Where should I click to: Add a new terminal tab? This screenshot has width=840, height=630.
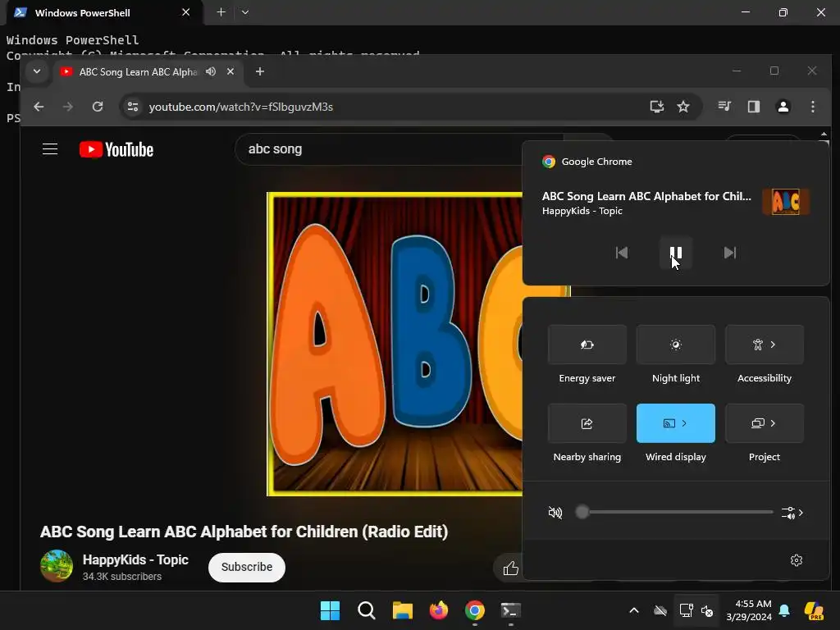pos(221,12)
